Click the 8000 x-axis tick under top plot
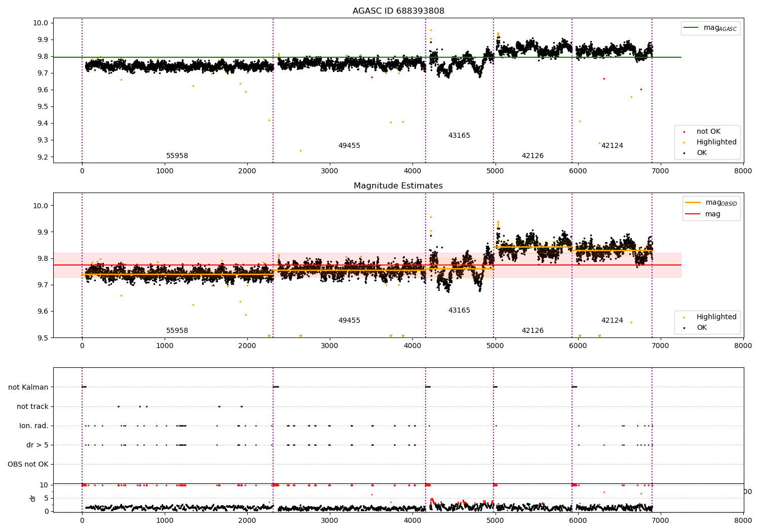Viewport: 760px width, 532px height. coord(743,171)
